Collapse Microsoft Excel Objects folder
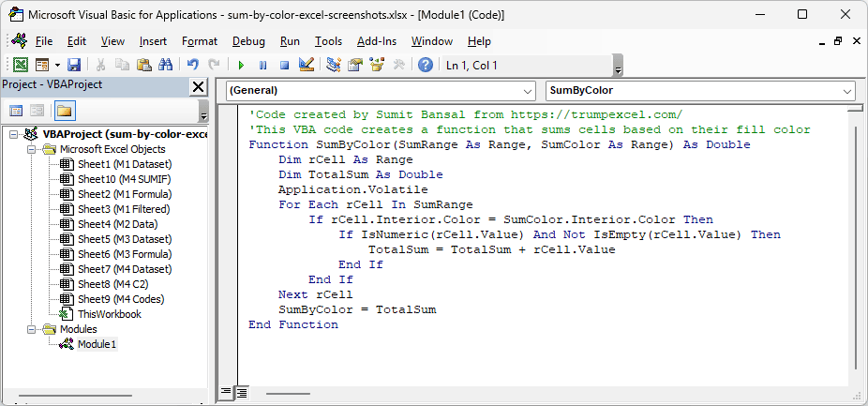This screenshot has width=868, height=406. point(32,149)
